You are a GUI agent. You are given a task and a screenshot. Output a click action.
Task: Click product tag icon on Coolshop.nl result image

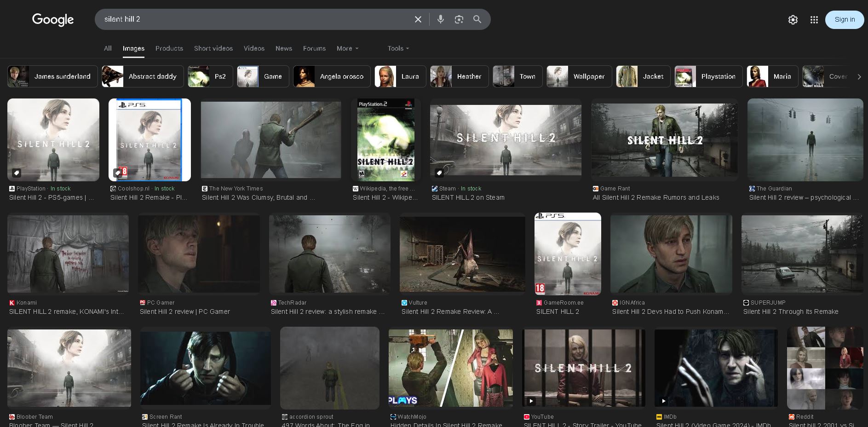[118, 173]
